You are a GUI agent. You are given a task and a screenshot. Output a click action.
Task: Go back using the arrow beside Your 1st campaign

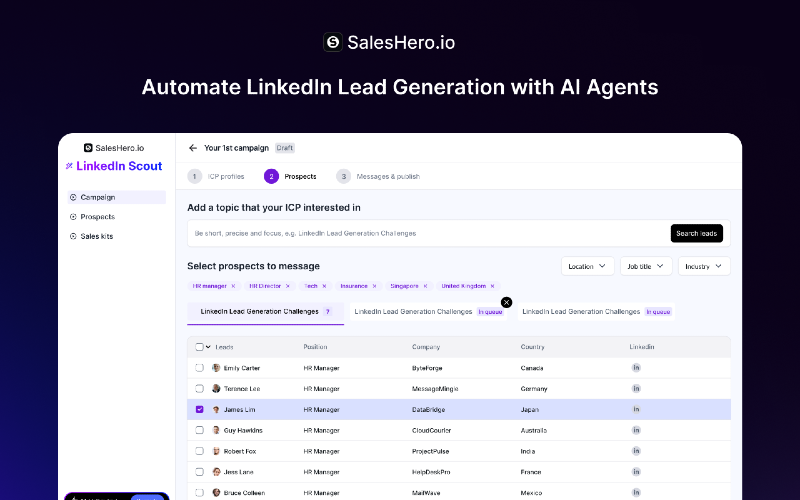[193, 148]
